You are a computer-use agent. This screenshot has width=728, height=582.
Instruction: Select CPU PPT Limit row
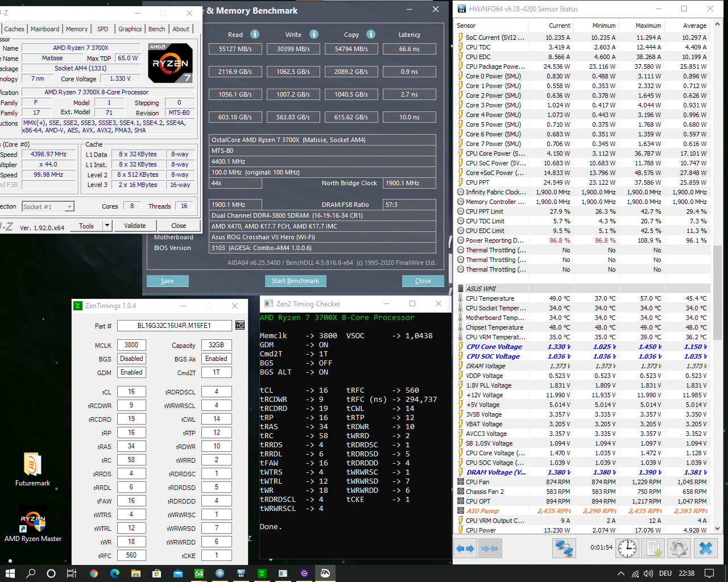pos(582,211)
